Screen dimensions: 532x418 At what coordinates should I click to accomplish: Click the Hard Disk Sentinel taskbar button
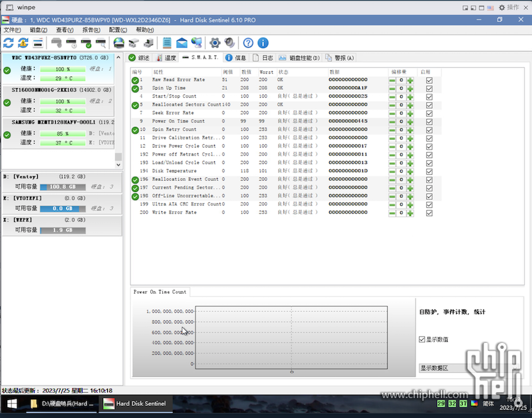point(135,404)
